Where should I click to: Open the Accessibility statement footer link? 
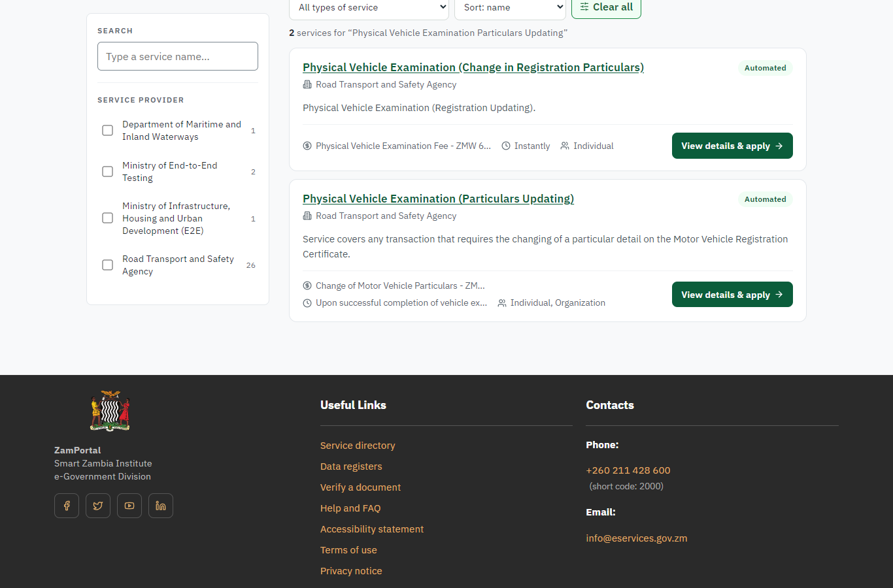372,529
